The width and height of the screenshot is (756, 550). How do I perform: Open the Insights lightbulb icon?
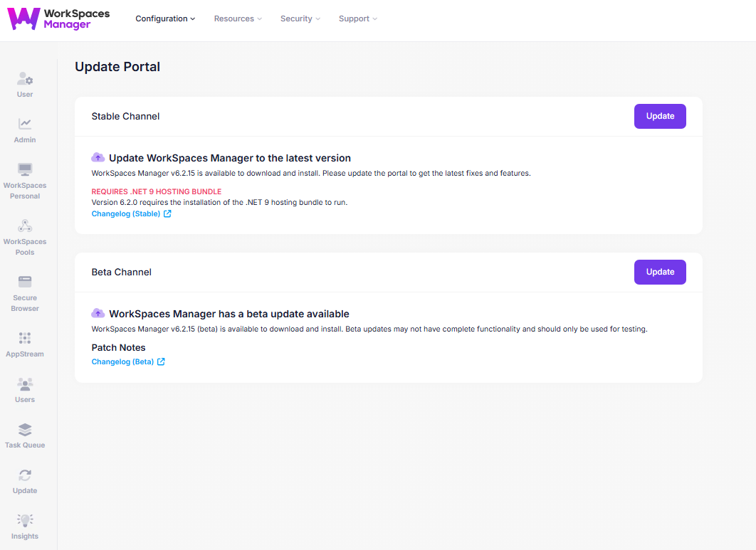pyautogui.click(x=25, y=522)
